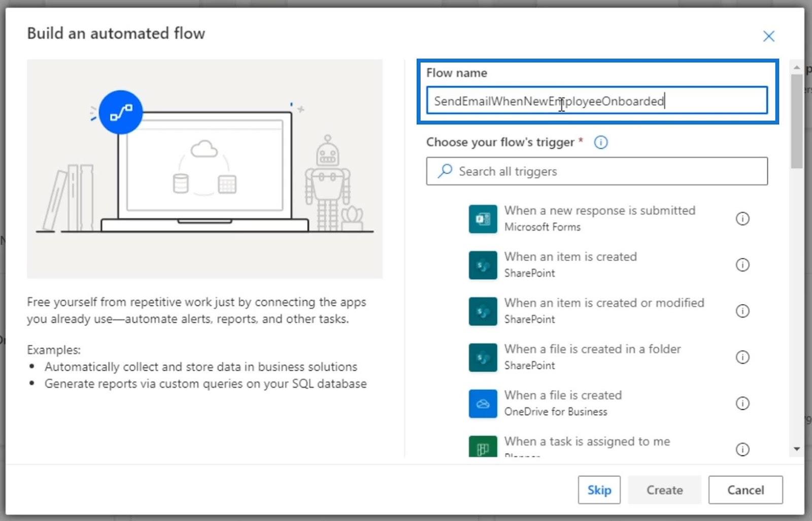Viewport: 812px width, 521px height.
Task: Open info for 'When a new response is submitted'
Action: click(x=742, y=219)
